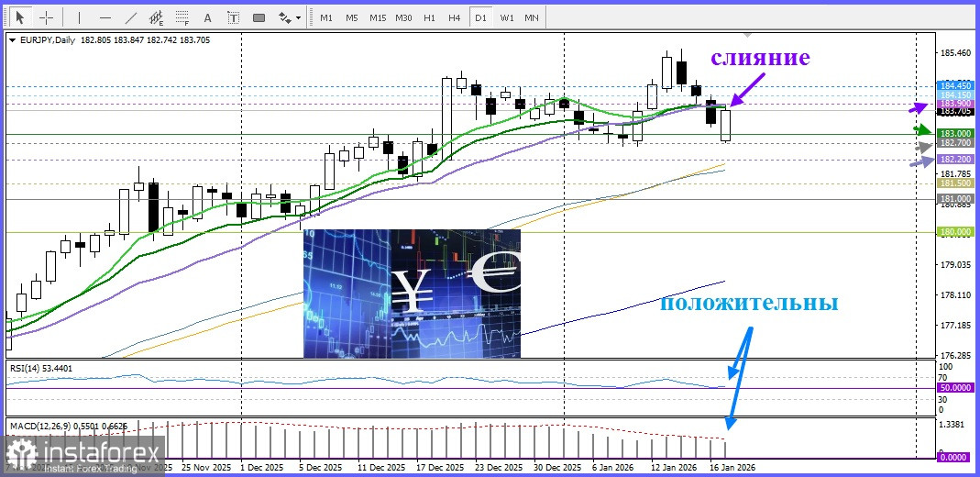Click the MACD(12,26,9) indicator label
The width and height of the screenshot is (980, 477).
(69, 427)
